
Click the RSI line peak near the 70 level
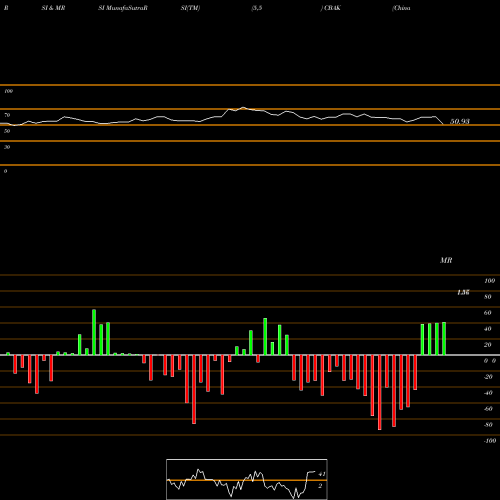[x=243, y=108]
